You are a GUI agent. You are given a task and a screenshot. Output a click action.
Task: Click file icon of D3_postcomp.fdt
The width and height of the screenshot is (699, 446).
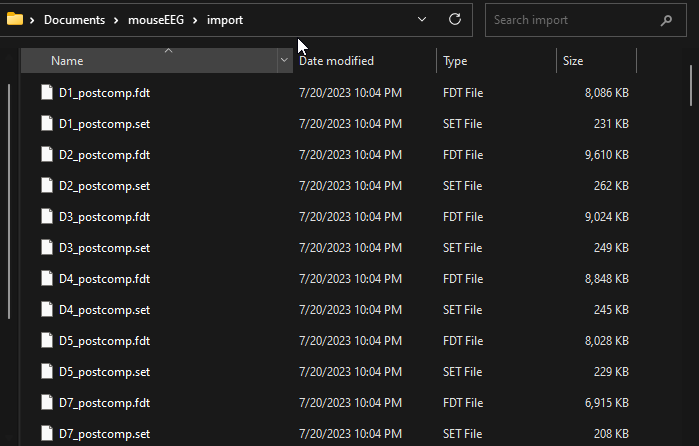point(46,217)
